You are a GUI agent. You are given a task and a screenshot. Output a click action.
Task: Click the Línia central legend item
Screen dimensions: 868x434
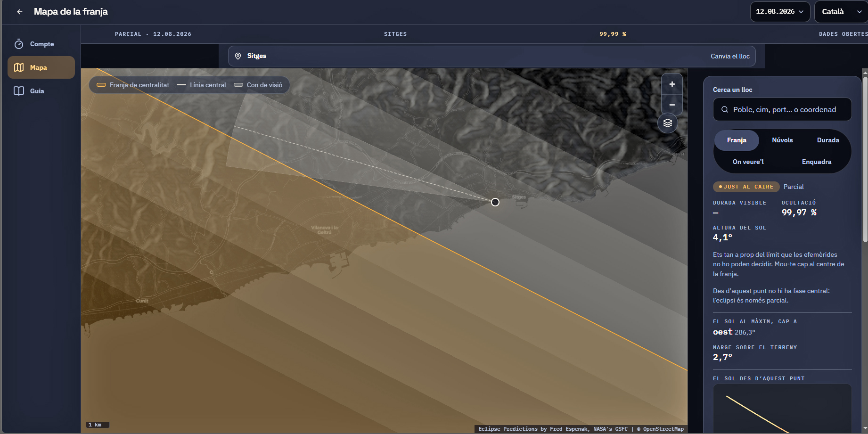pyautogui.click(x=202, y=85)
